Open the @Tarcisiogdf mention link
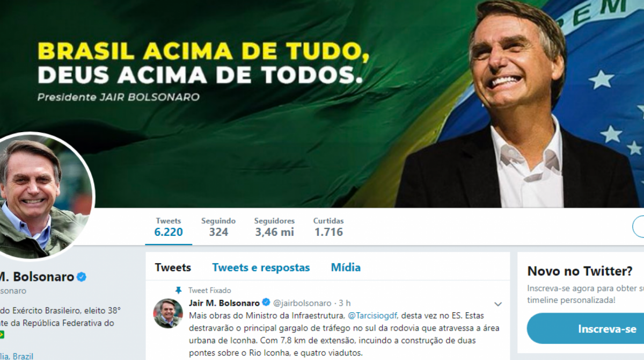The width and height of the screenshot is (644, 360). pos(372,316)
